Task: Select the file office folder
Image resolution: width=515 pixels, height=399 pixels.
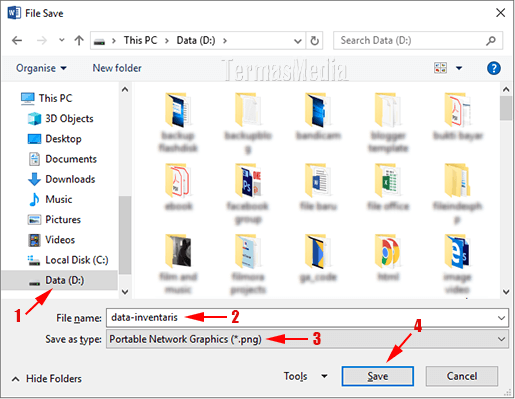Action: pos(388,187)
